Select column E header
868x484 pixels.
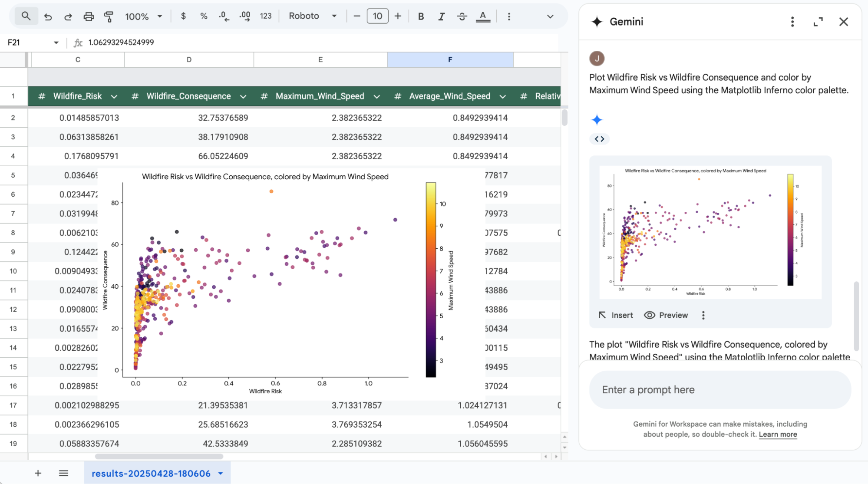(320, 59)
